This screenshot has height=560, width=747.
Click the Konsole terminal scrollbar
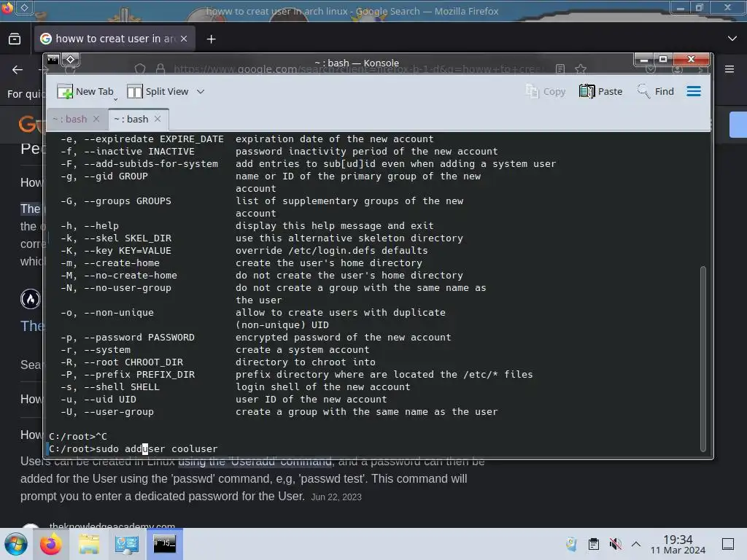pos(703,359)
